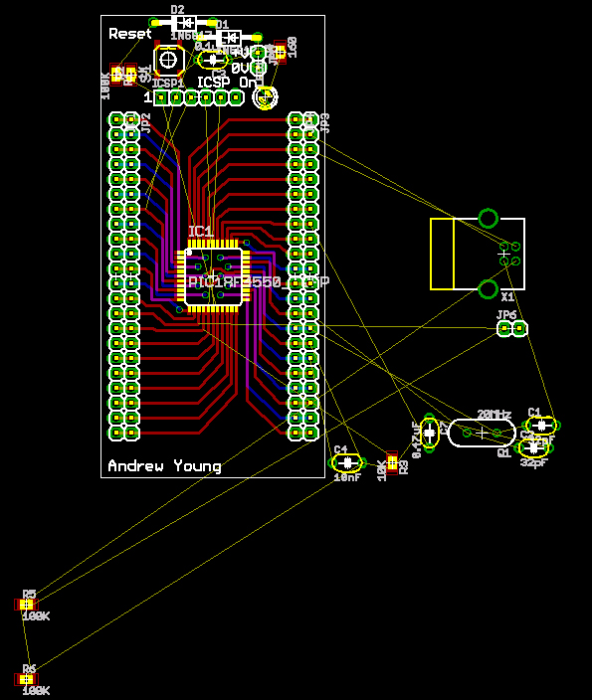Pick the C3 capacitor near Reset switch
Screen dimensions: 592x700
pyautogui.click(x=213, y=60)
